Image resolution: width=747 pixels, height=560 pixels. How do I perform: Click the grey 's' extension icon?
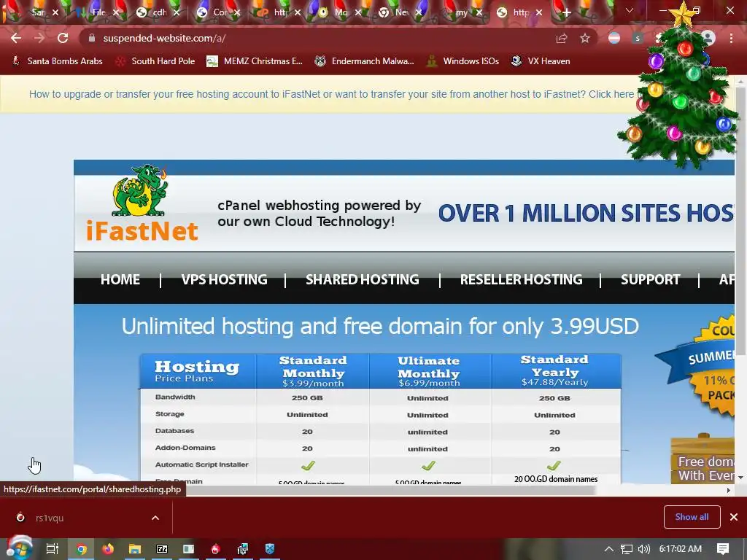[638, 38]
